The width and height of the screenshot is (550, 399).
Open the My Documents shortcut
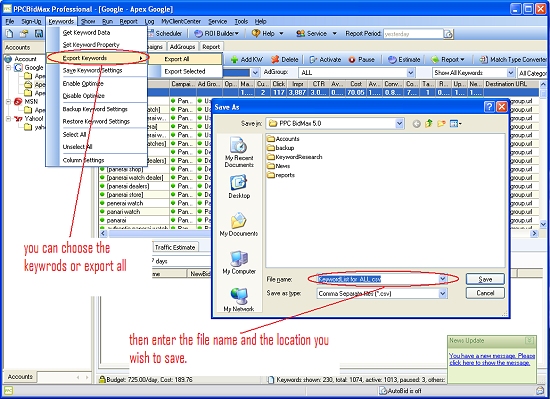click(239, 224)
